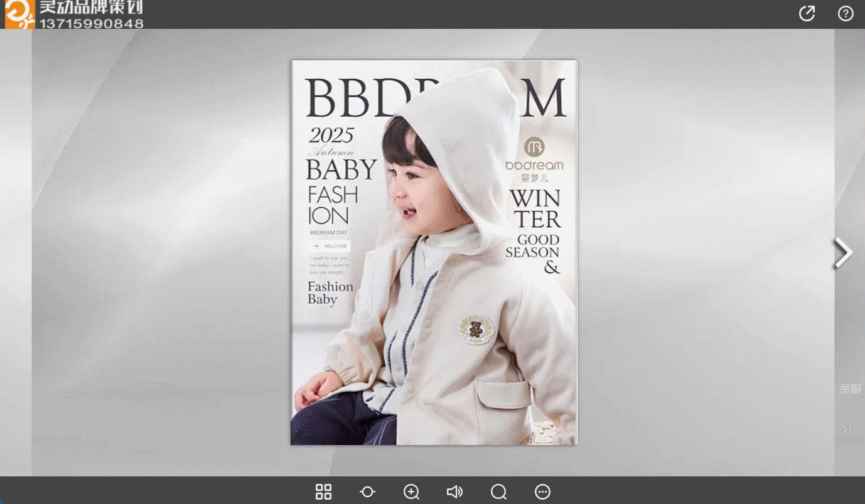Start auto-flip playback icon in bottom toolbar
This screenshot has width=865, height=504.
point(367,491)
